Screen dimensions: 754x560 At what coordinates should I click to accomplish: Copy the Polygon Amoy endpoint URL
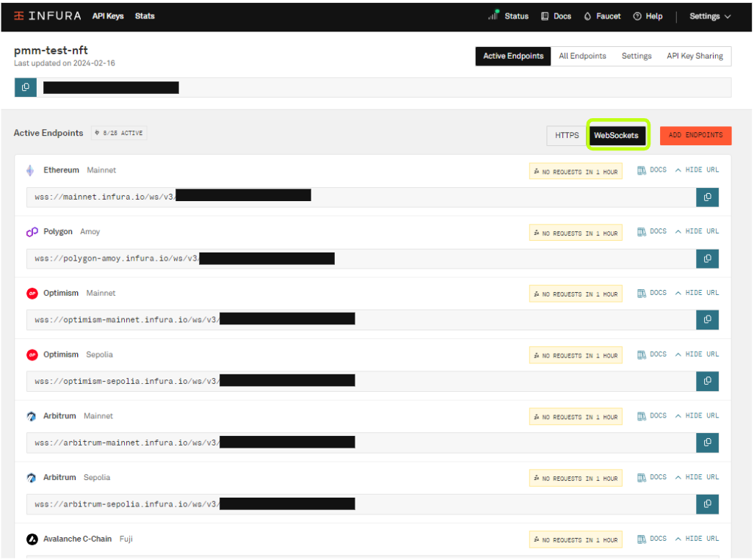click(x=707, y=258)
